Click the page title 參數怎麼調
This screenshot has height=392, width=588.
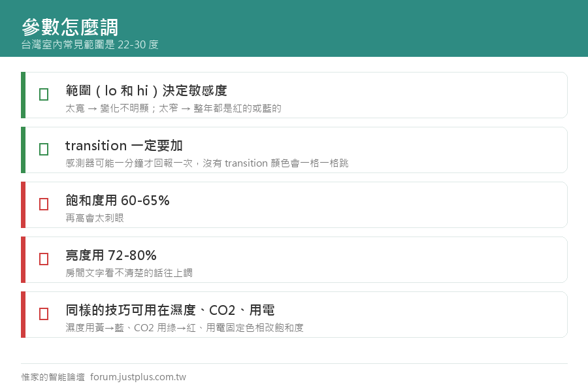pyautogui.click(x=70, y=27)
